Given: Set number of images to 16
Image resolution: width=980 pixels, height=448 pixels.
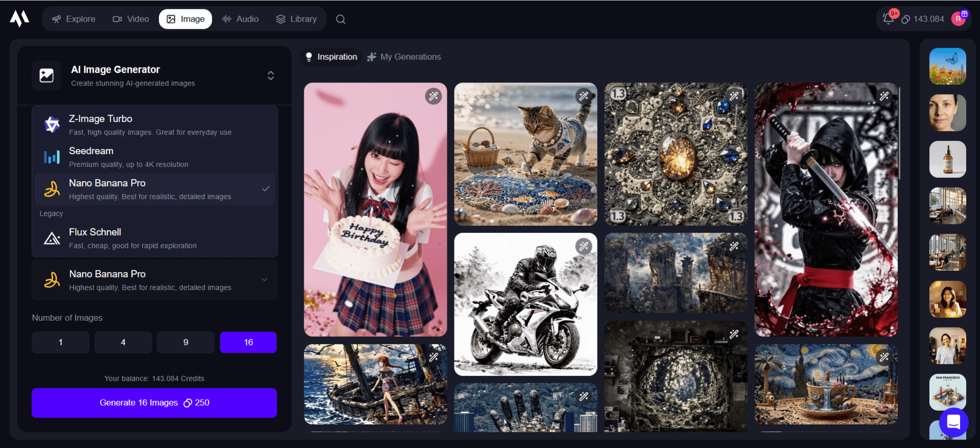Looking at the screenshot, I should pos(248,342).
